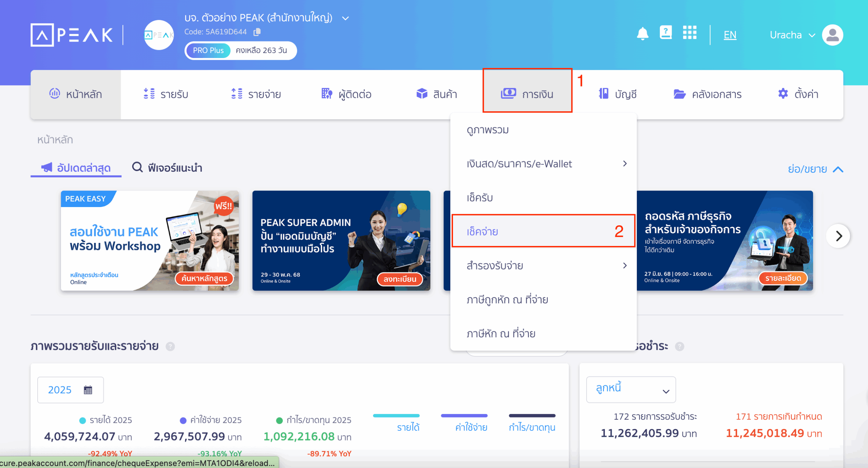The image size is (868, 468).
Task: Copy the company code 5A619D644
Action: [257, 32]
